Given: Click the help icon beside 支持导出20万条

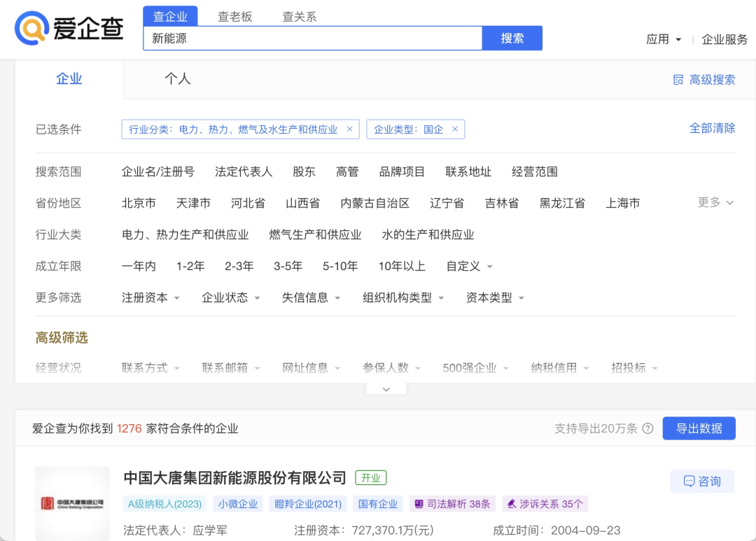Looking at the screenshot, I should (648, 428).
